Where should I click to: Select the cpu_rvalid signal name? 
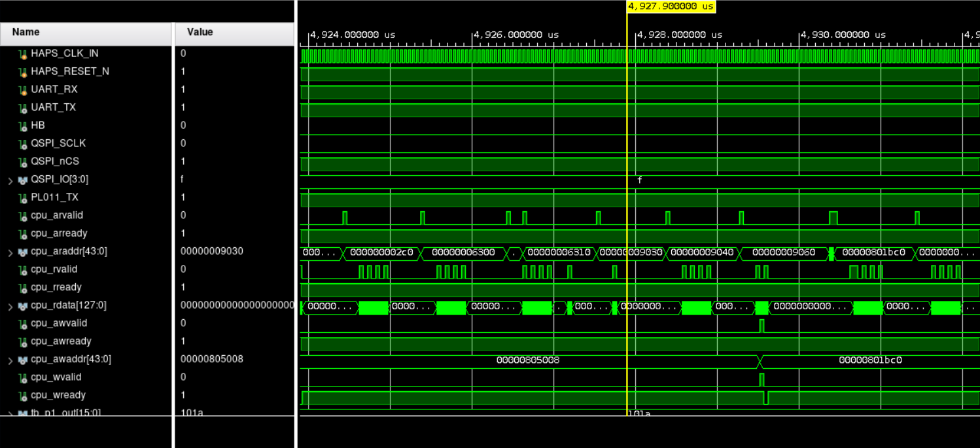(54, 269)
